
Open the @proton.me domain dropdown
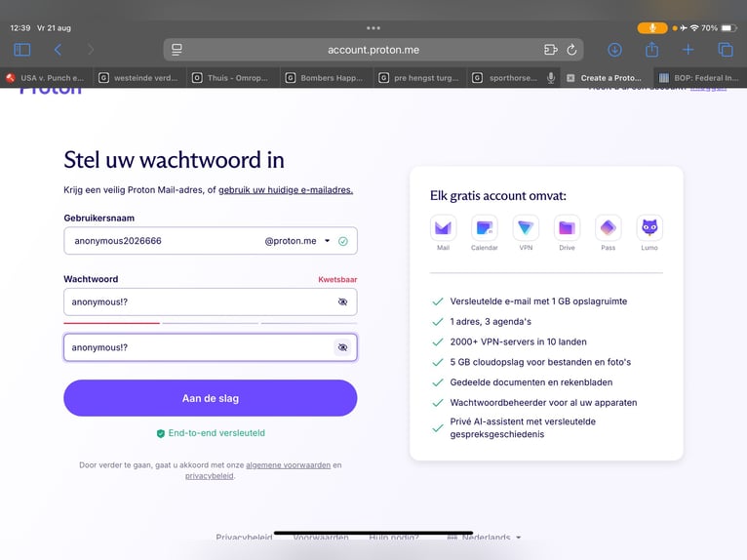(x=297, y=241)
